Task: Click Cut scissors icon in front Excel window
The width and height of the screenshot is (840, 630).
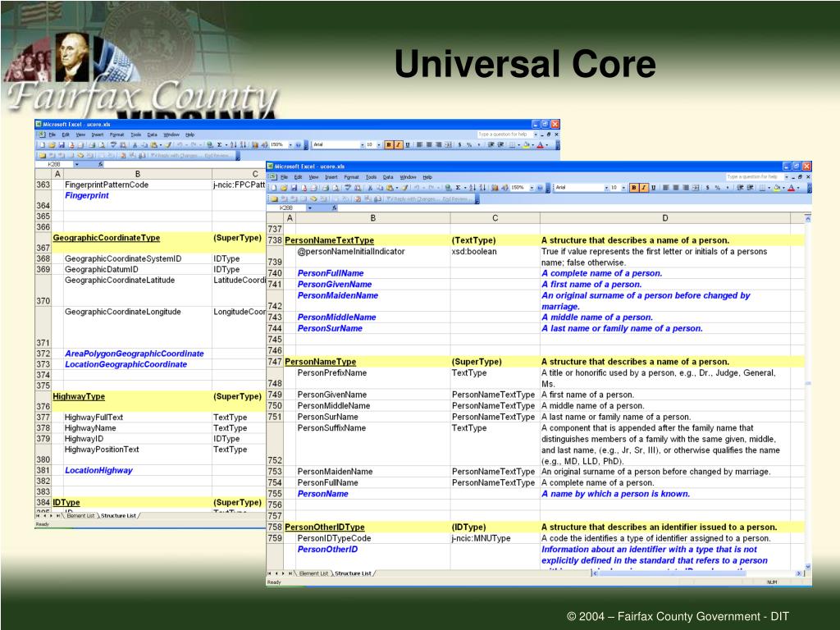Action: coord(370,188)
